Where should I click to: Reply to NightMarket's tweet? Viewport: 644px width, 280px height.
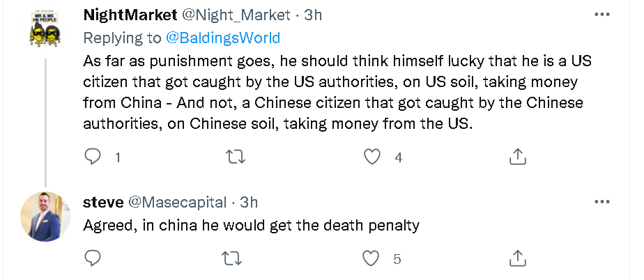point(93,157)
